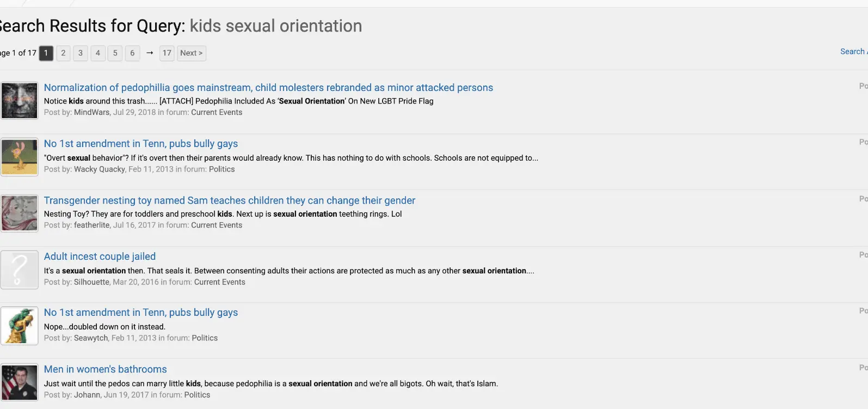
Task: Open the Politics forum link for Seawytch's post
Action: point(205,338)
